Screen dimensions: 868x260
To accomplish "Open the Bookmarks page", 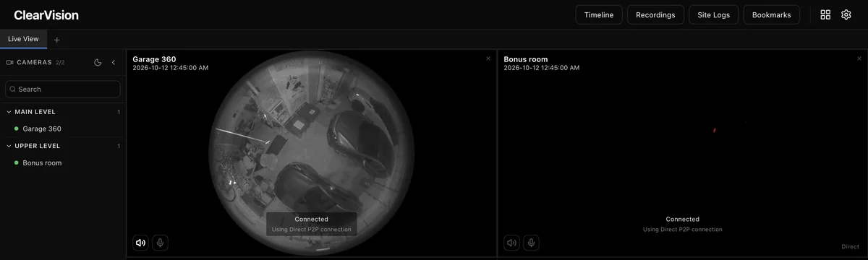I will point(772,14).
